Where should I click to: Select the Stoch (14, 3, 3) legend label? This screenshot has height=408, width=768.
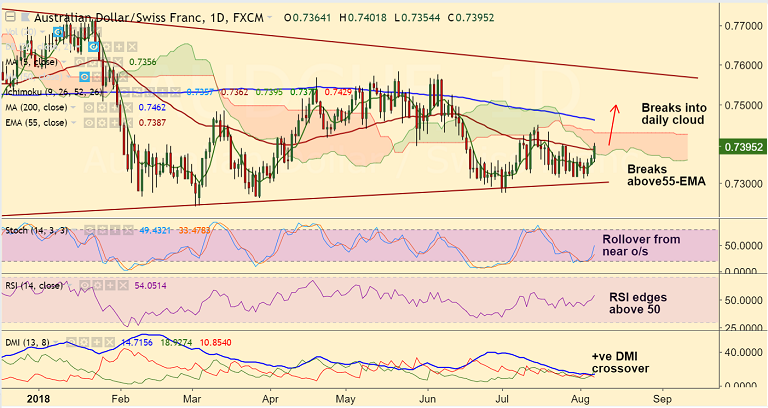pyautogui.click(x=36, y=230)
